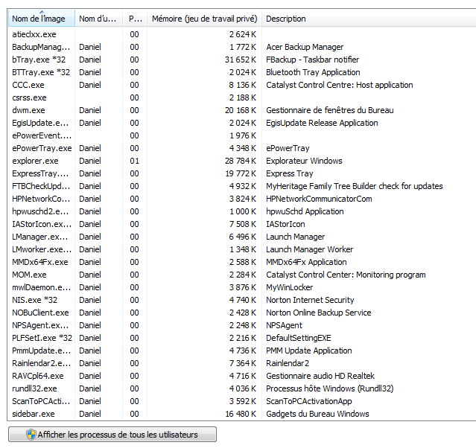The width and height of the screenshot is (476, 448).
Task: Select the rundll32.exe process row
Action: point(35,388)
